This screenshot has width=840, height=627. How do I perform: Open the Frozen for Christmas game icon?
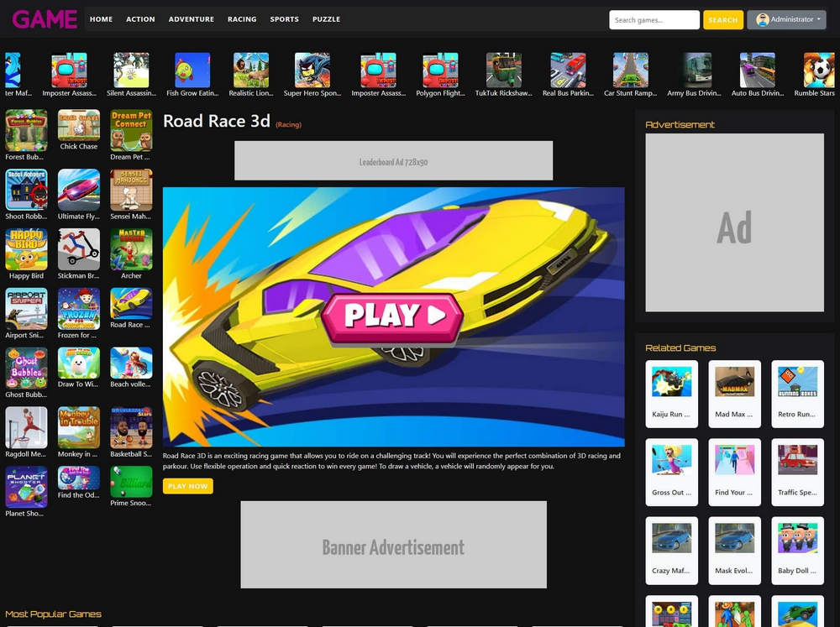[79, 309]
